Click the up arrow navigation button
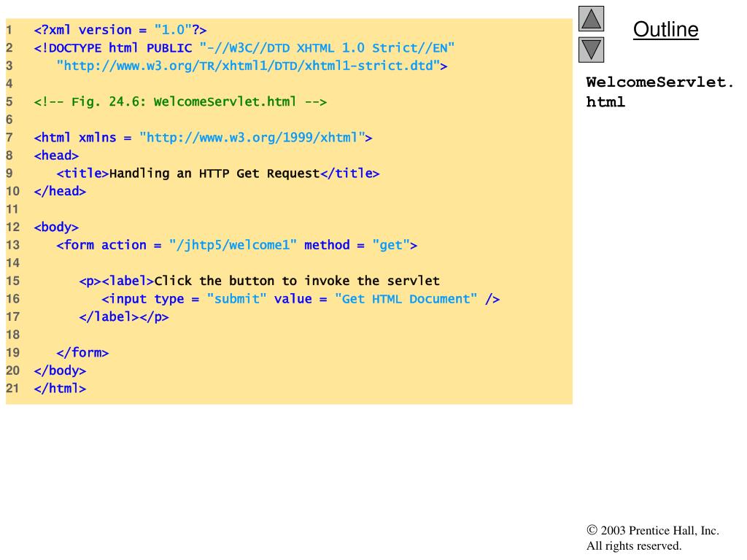Image resolution: width=747 pixels, height=560 pixels. pyautogui.click(x=591, y=18)
